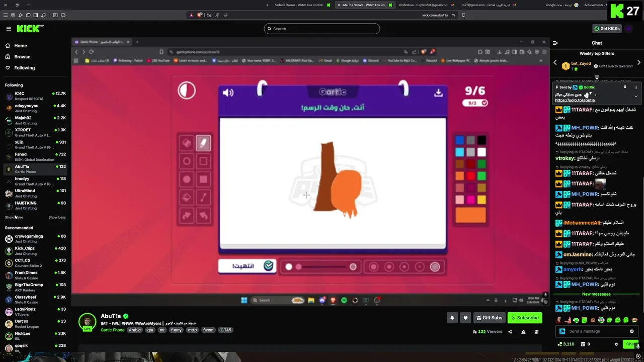Image resolution: width=644 pixels, height=362 pixels.
Task: Click the undo arrow in Gartic
Action: pyautogui.click(x=203, y=216)
